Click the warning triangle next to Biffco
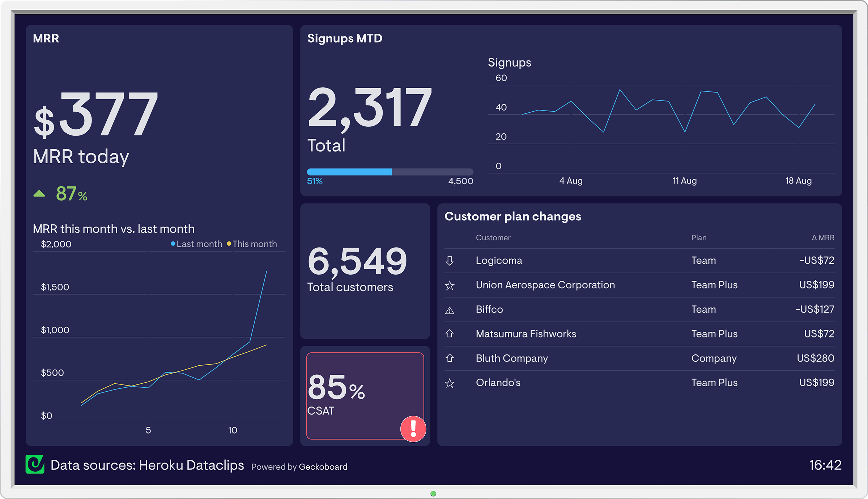Screen dimensions: 868x499 [450, 309]
